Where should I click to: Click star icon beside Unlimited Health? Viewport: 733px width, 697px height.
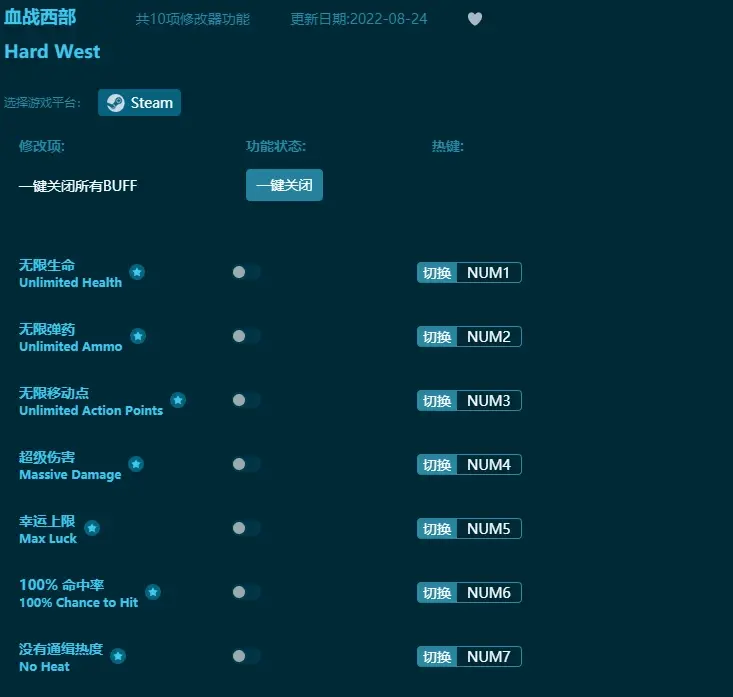point(137,272)
